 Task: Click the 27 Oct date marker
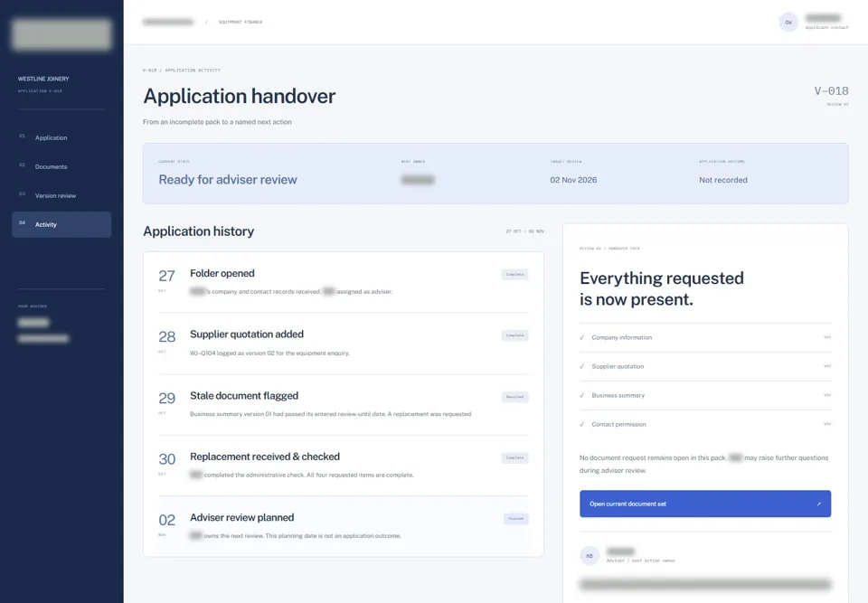(x=166, y=279)
